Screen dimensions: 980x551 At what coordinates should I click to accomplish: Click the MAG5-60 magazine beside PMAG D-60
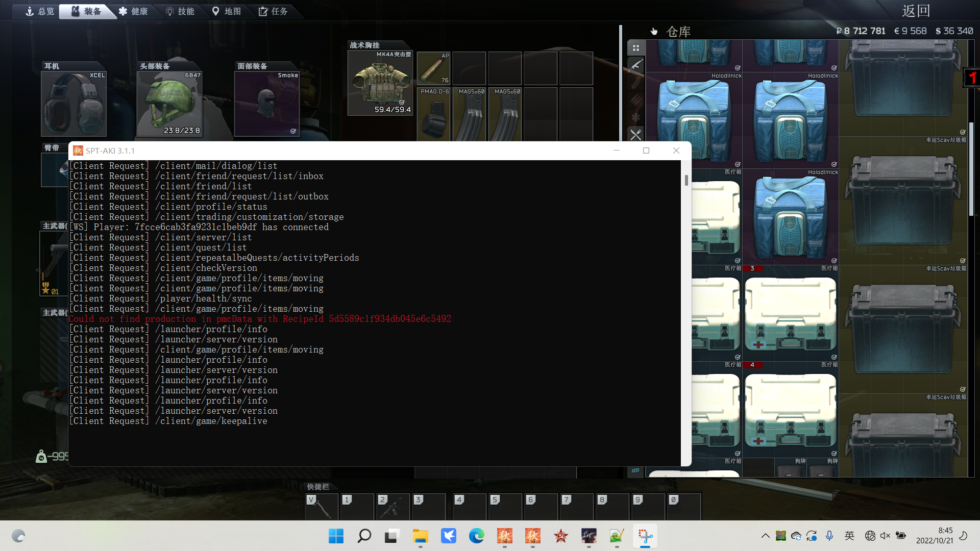click(469, 113)
